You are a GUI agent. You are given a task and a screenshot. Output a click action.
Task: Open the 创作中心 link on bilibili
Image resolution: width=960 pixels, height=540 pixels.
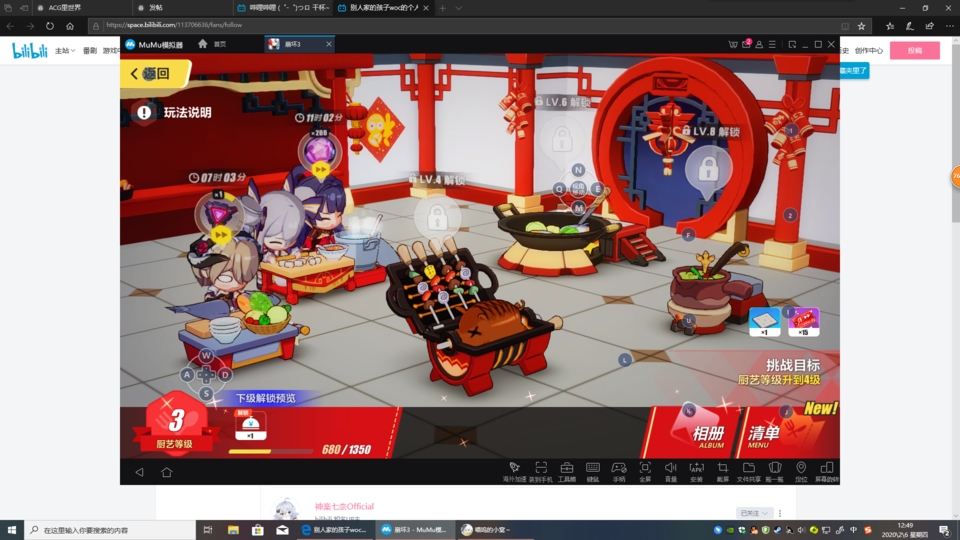click(868, 51)
